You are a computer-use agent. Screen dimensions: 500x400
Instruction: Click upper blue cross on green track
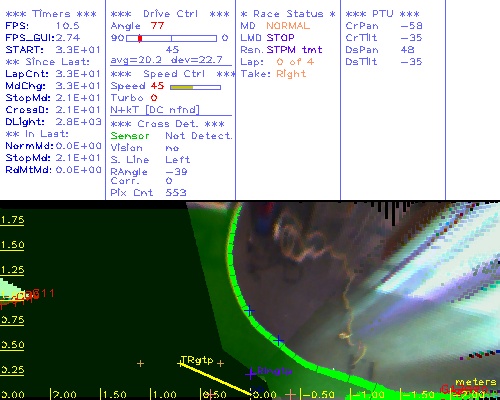[x=249, y=311]
